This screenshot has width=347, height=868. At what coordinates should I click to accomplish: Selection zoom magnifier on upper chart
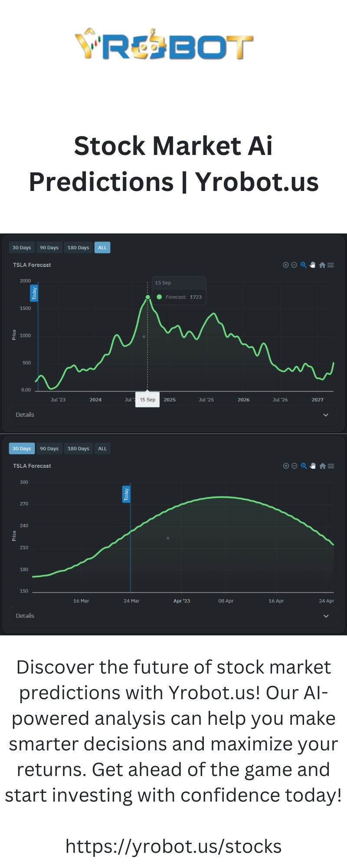coord(304,265)
